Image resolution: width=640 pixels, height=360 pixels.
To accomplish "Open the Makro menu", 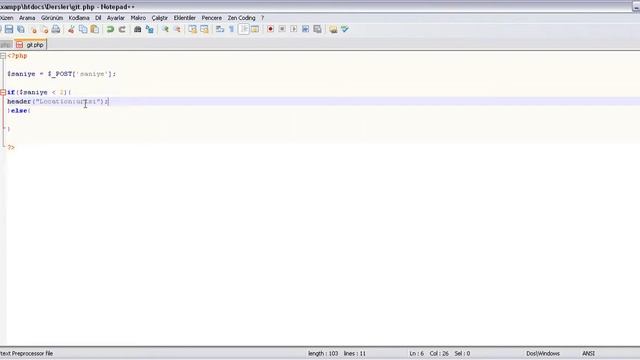I will 138,18.
